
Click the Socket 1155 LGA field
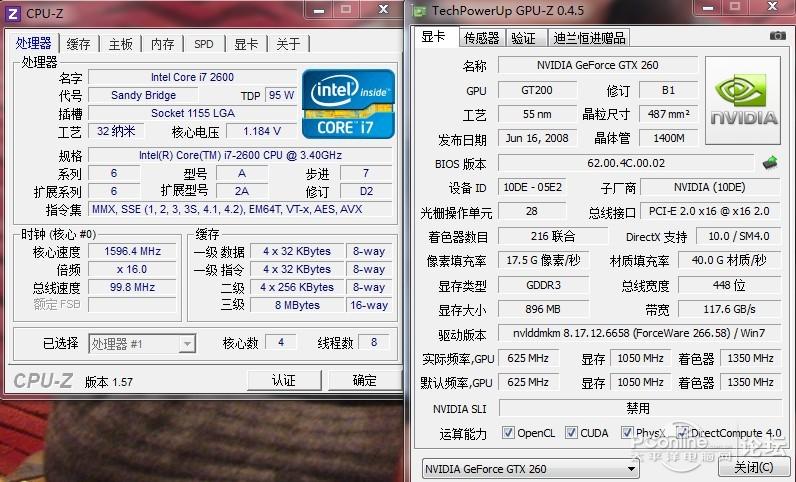tap(192, 113)
